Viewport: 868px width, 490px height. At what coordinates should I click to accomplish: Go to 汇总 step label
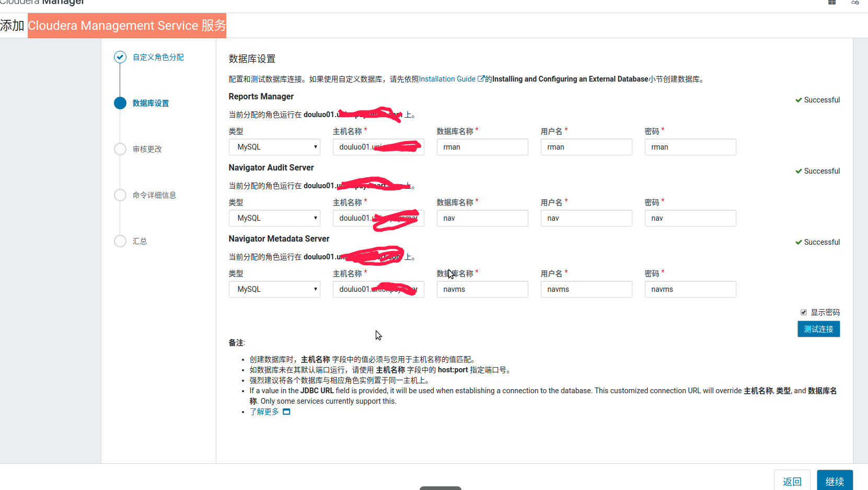(x=140, y=241)
